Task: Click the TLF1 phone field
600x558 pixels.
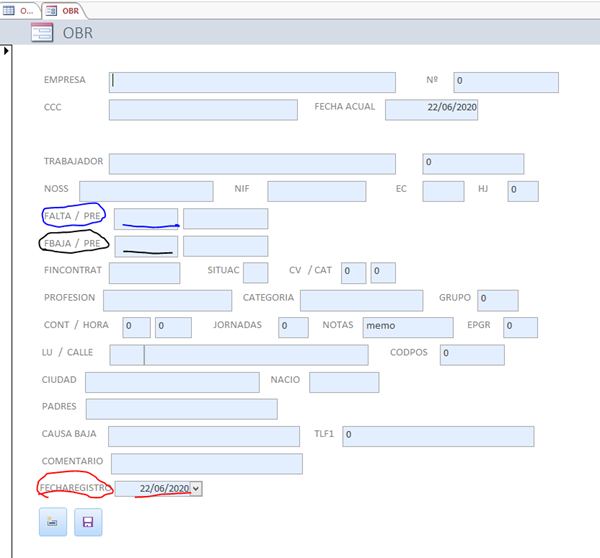Action: [x=438, y=436]
